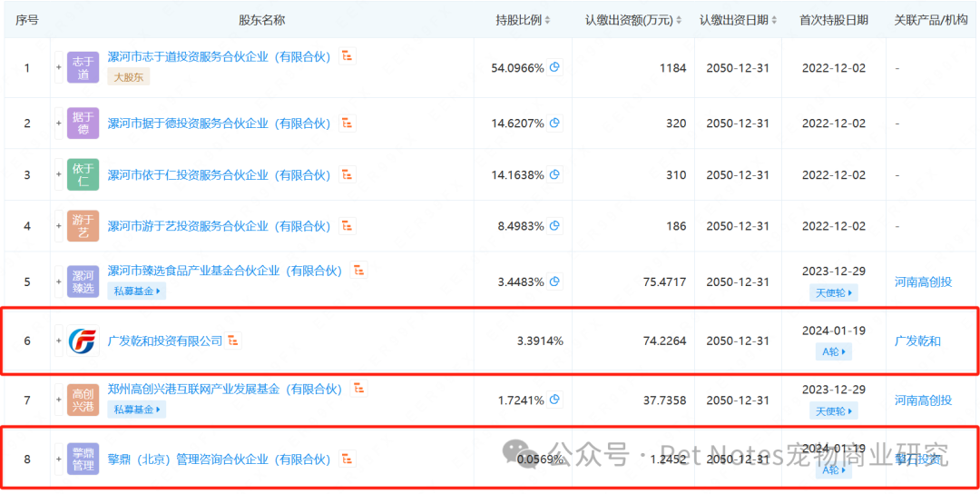Expand row 7 高创兴港 with plus button
The image size is (980, 494).
[59, 400]
